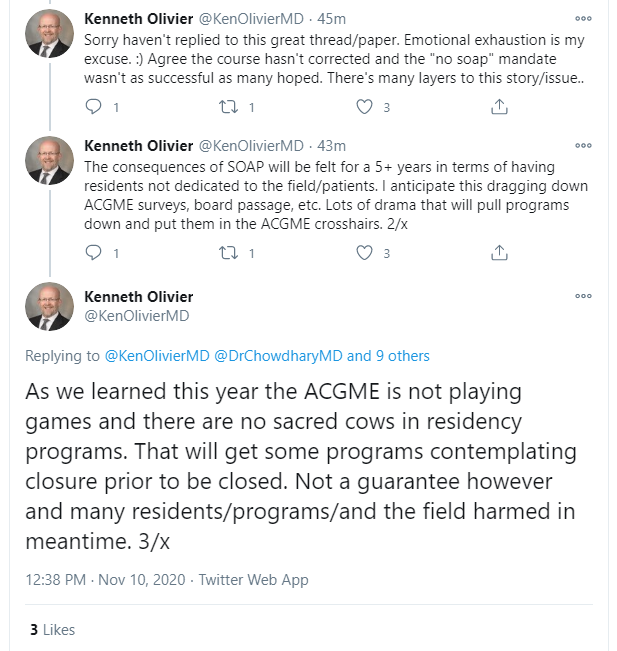The width and height of the screenshot is (617, 651).
Task: Retweet the 43m SOAP consequences tweet
Action: coord(230,254)
